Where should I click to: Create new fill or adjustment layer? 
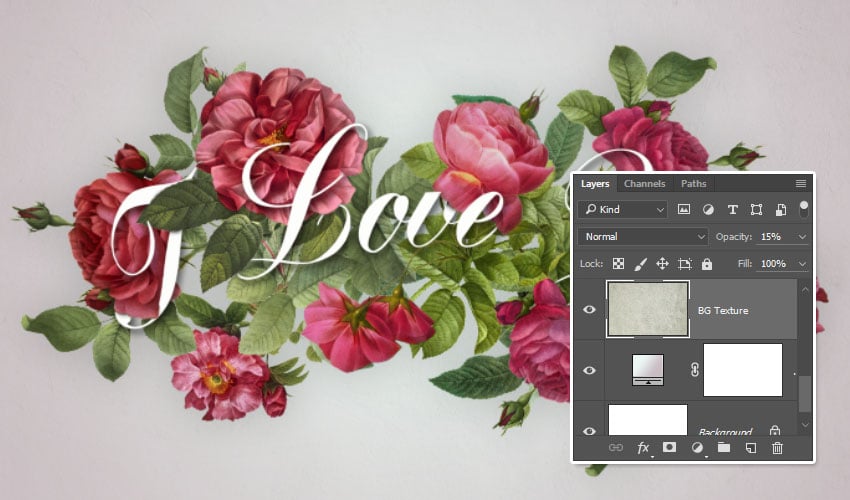pyautogui.click(x=697, y=447)
